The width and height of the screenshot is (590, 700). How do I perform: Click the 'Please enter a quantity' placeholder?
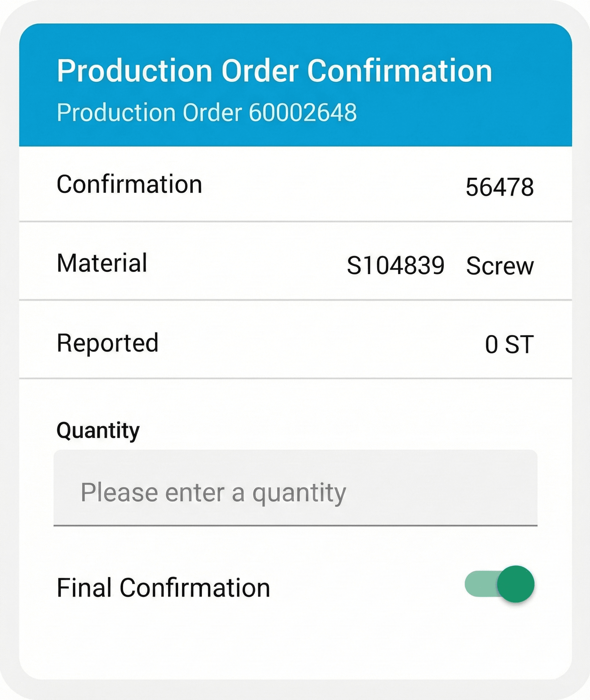(213, 492)
